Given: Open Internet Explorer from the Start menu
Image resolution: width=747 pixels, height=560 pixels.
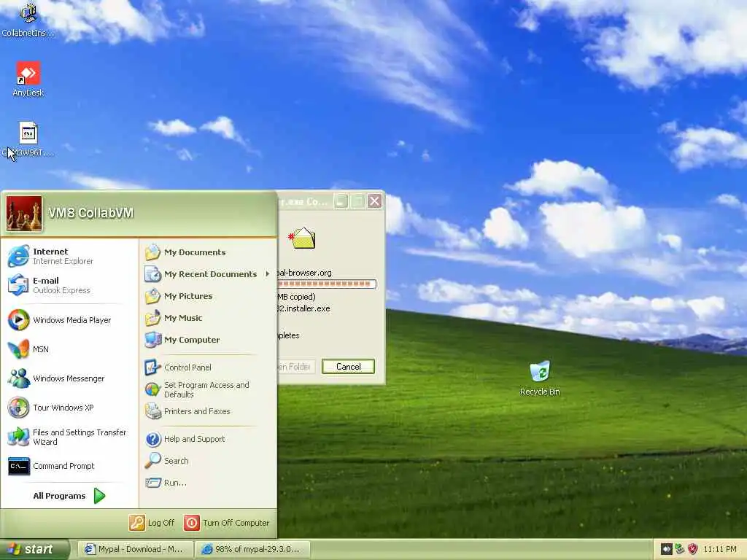Looking at the screenshot, I should 69,256.
